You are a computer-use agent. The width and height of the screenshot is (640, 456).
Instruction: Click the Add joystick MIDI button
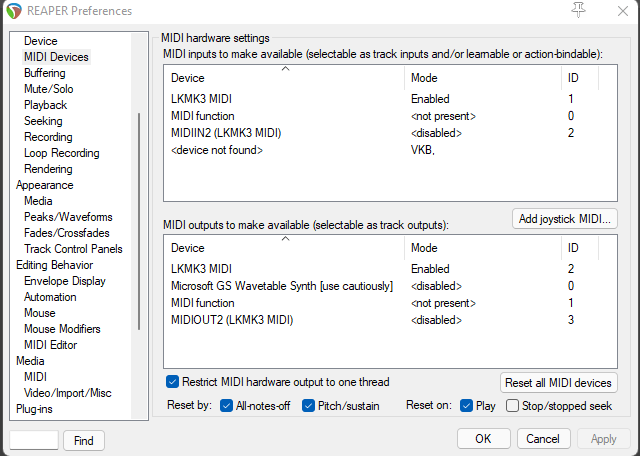pyautogui.click(x=564, y=218)
